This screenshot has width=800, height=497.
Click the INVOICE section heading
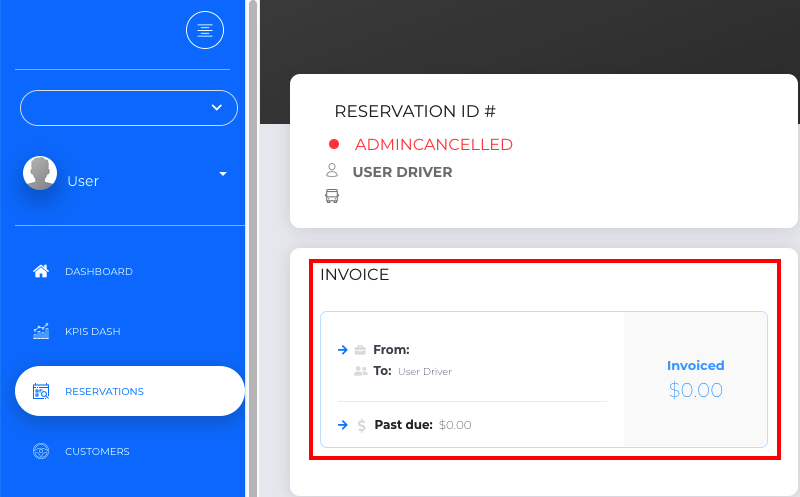[355, 275]
